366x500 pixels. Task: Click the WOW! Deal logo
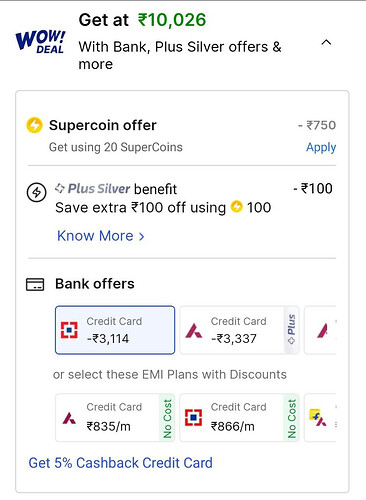click(x=40, y=42)
